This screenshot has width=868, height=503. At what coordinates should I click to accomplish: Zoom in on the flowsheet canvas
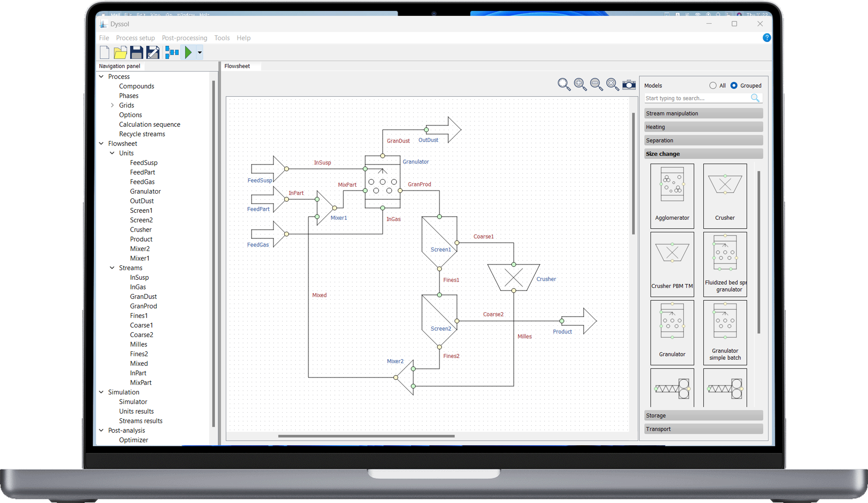[x=580, y=84]
